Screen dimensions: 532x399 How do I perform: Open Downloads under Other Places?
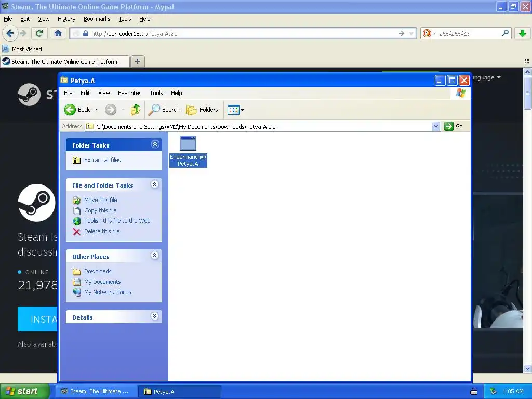(98, 271)
